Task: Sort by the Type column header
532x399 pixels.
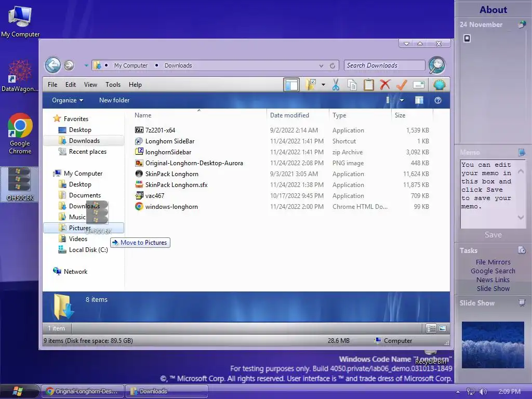Action: pyautogui.click(x=360, y=115)
